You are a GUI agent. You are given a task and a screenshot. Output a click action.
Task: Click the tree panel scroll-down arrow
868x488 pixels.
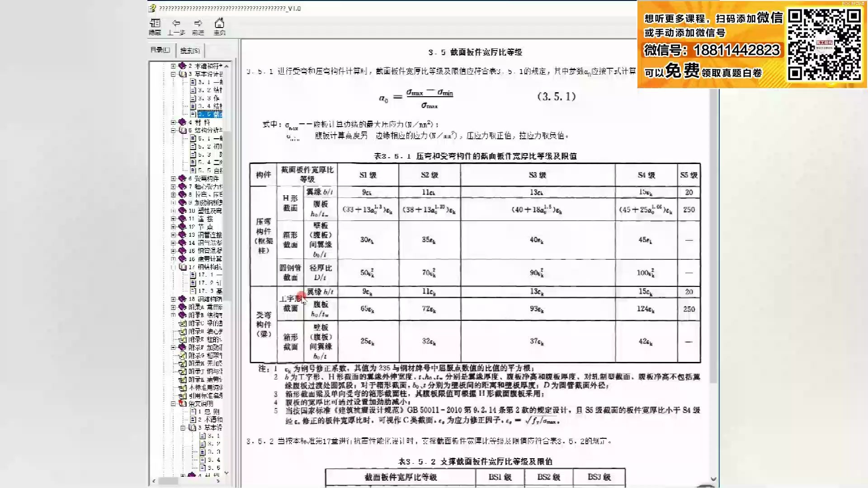click(226, 473)
